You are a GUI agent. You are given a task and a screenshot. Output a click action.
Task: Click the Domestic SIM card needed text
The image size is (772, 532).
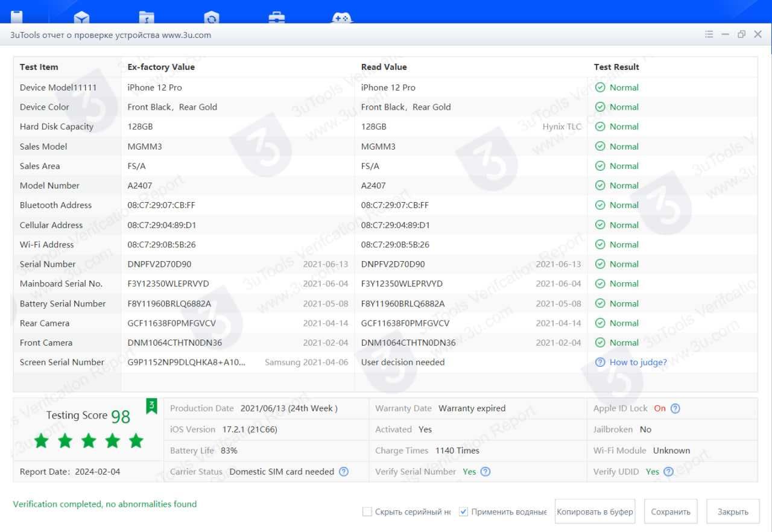click(282, 472)
